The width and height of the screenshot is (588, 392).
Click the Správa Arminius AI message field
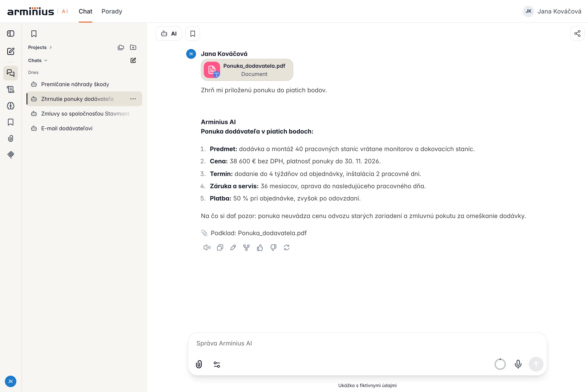367,343
